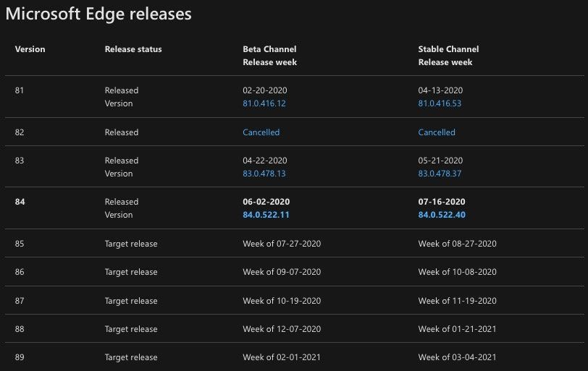Viewport: 588px width, 371px height.
Task: Select bold version number 84 cell
Action: click(x=20, y=202)
